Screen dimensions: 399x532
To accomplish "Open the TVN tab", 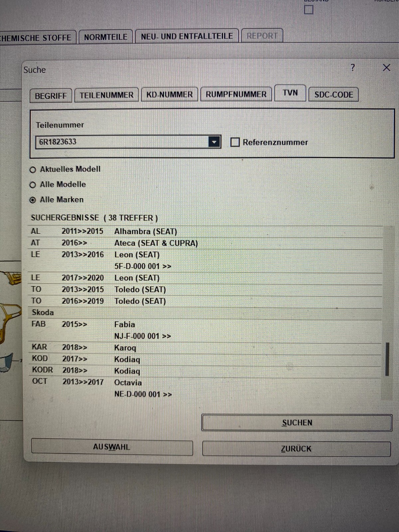I will (x=290, y=93).
